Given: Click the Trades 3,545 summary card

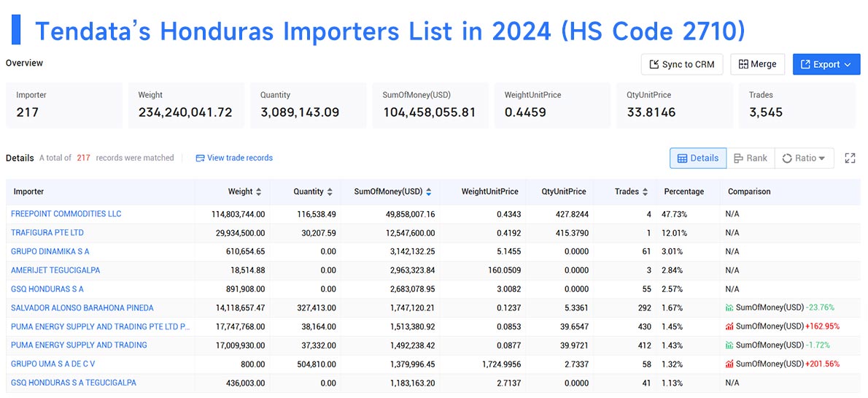Looking at the screenshot, I should [797, 105].
